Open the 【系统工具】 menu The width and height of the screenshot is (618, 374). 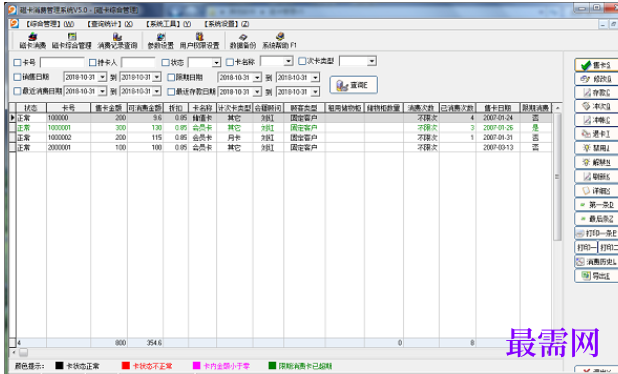[x=168, y=24]
